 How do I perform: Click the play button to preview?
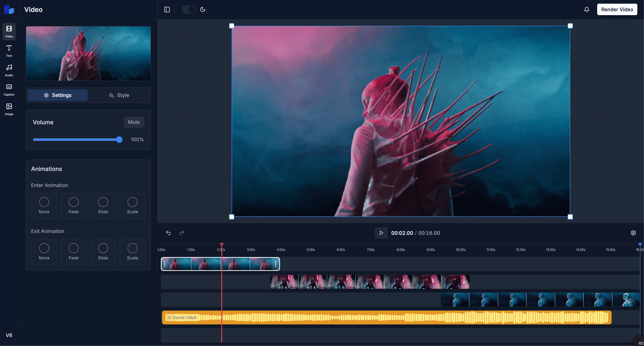click(381, 233)
